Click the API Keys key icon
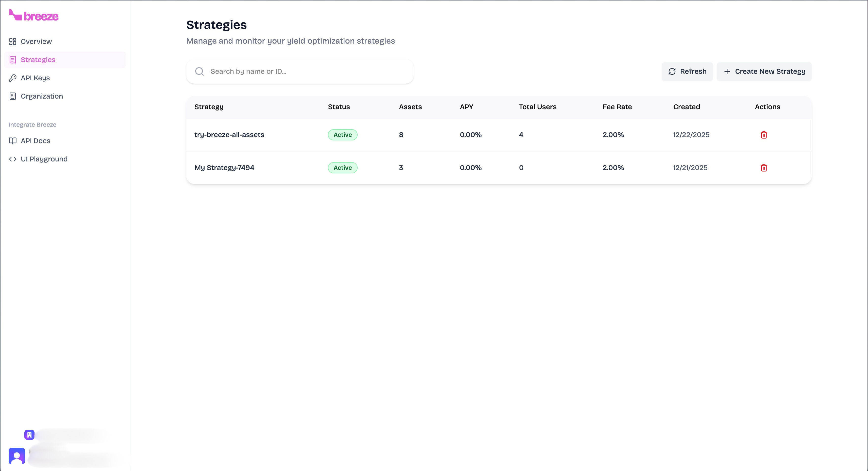868x471 pixels. coord(13,78)
